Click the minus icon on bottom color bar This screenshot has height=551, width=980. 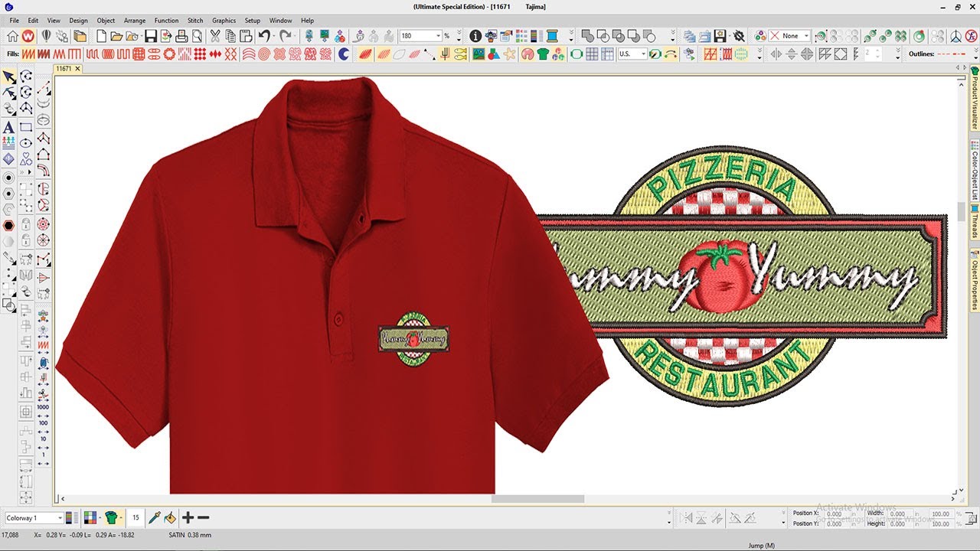[x=203, y=518]
